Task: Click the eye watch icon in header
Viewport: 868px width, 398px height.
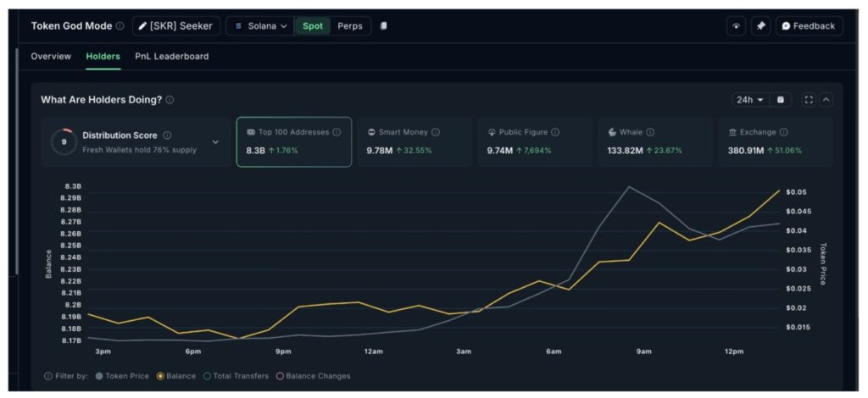Action: point(736,26)
